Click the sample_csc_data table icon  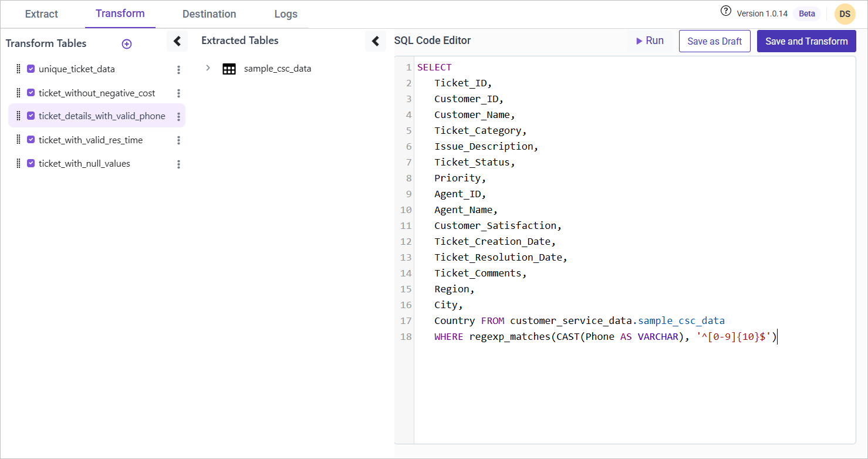click(x=229, y=69)
